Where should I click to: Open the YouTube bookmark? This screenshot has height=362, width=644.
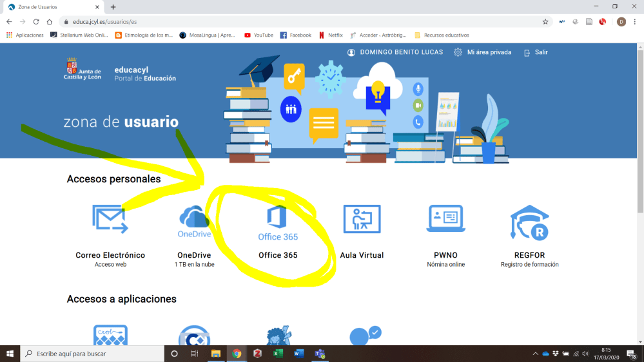click(259, 35)
